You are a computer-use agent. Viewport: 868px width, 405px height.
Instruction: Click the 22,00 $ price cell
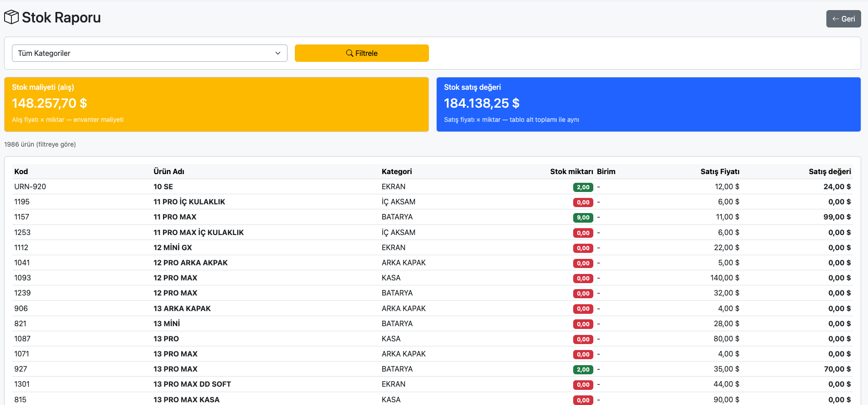tap(727, 247)
